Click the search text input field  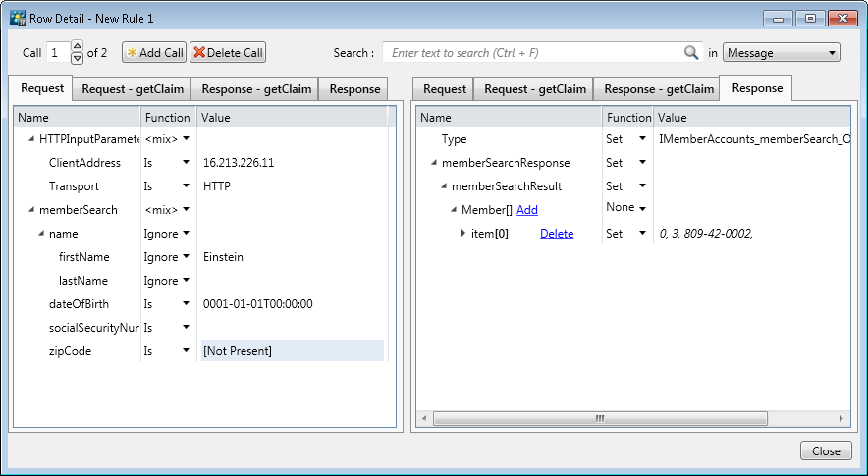coord(535,53)
